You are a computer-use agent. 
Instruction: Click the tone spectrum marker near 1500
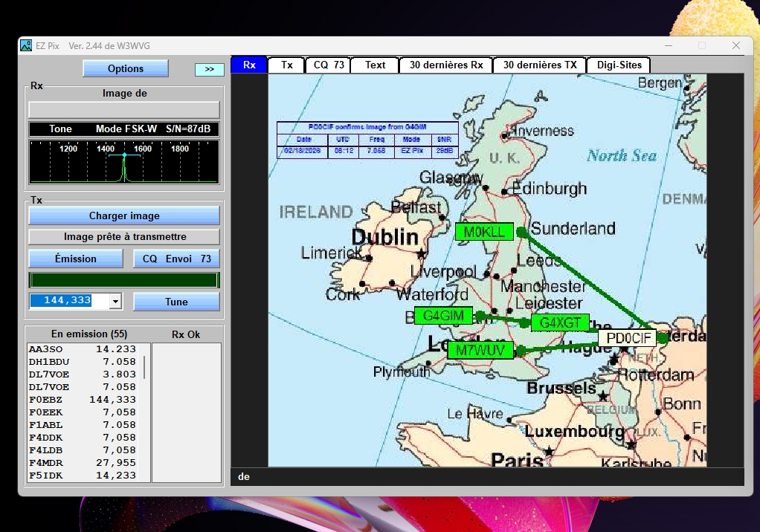tap(124, 156)
